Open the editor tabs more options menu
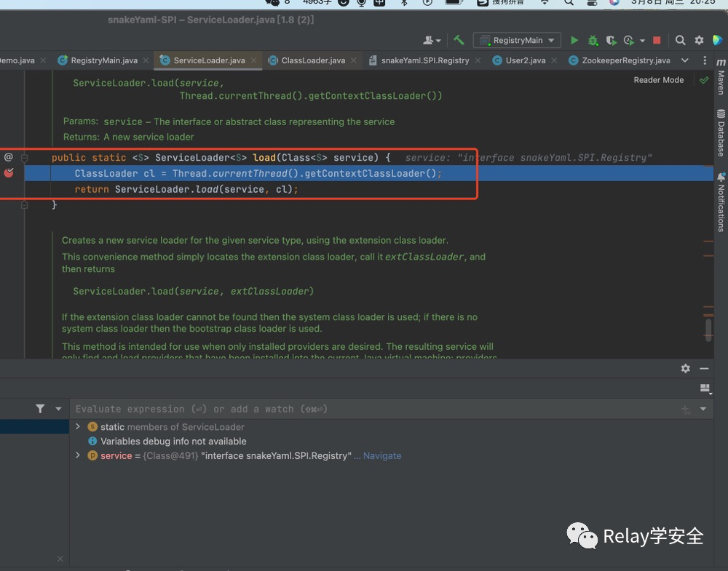 click(x=705, y=60)
